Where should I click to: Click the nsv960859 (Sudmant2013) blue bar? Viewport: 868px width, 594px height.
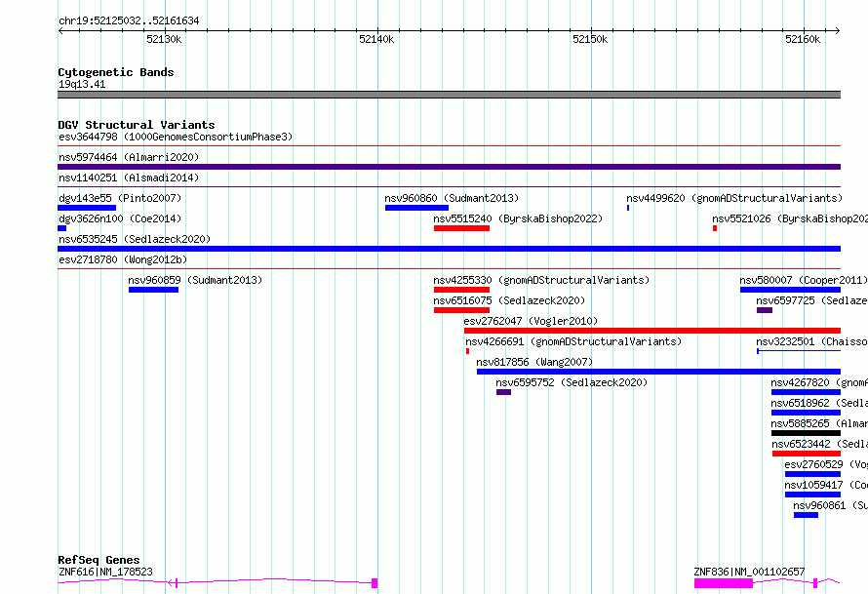coord(153,290)
